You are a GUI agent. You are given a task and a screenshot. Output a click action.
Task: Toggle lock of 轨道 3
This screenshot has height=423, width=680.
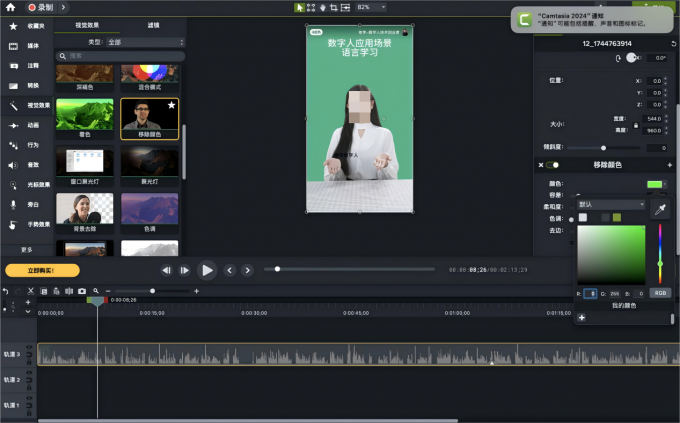(x=29, y=361)
